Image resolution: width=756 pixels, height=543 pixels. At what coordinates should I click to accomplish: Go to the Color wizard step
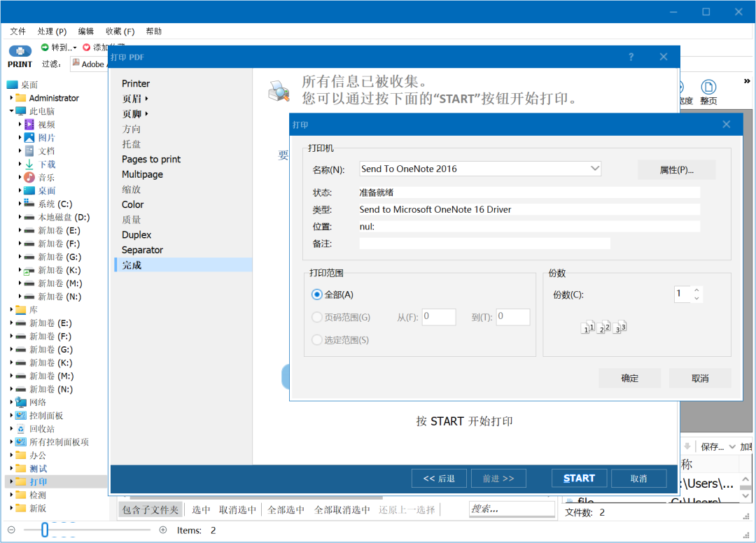pyautogui.click(x=132, y=204)
